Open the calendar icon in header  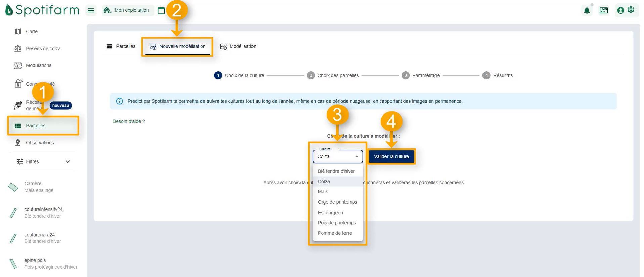[161, 10]
